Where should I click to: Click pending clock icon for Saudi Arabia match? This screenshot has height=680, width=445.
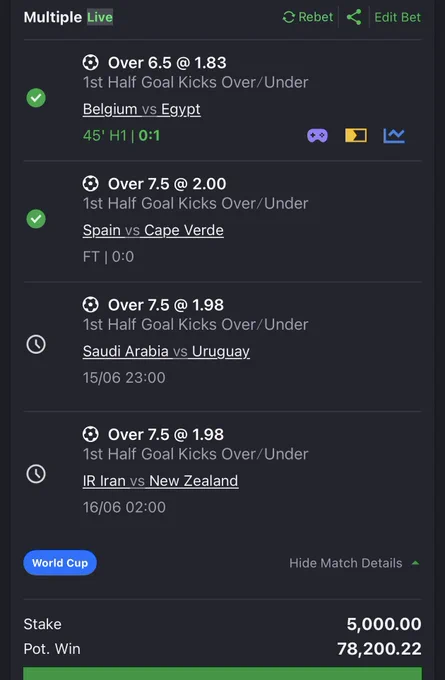[x=36, y=344]
